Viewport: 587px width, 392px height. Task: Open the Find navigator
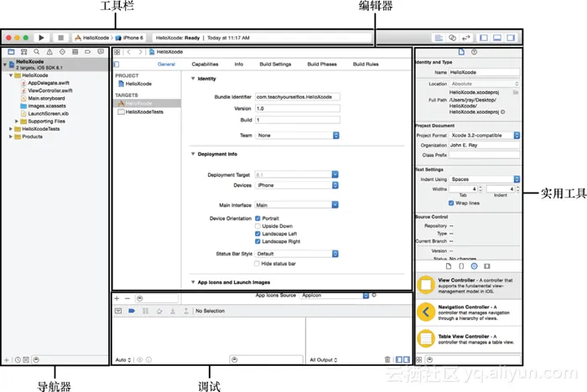[x=36, y=52]
